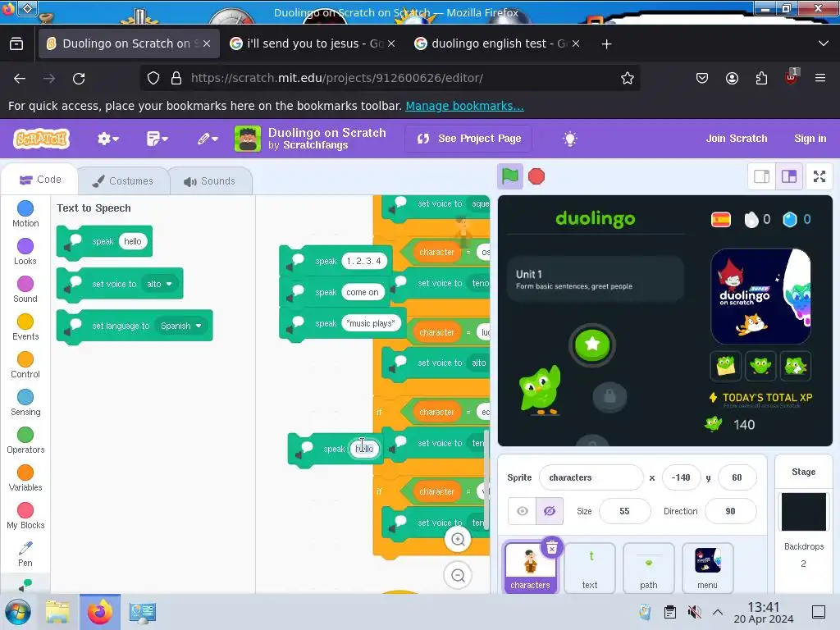Click the speak *music plays* text field
This screenshot has height=630, width=840.
tap(371, 323)
